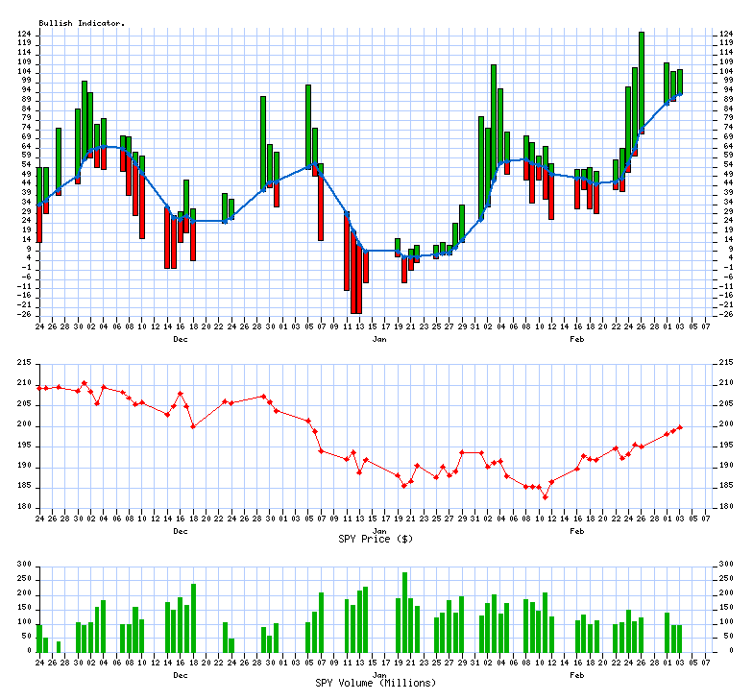Click the "SPY Volume (Millions)" axis label

(376, 683)
